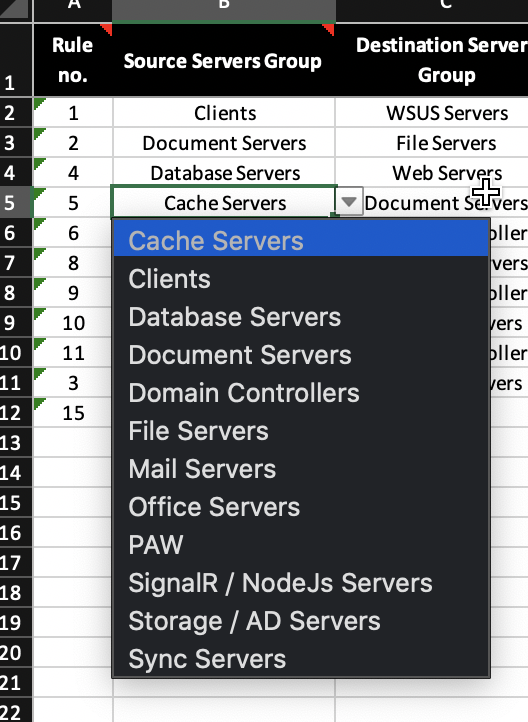
Task: Click the Destination Server Group header cell
Action: (432, 60)
